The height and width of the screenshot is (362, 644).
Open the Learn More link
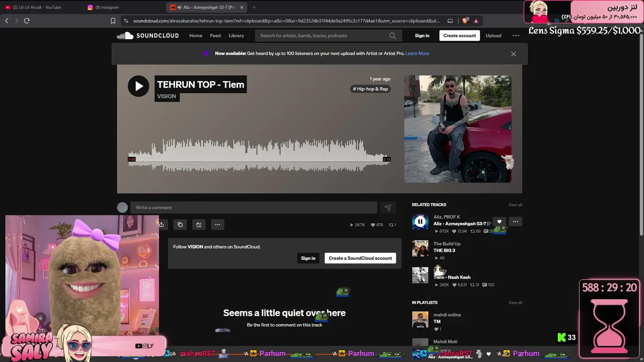point(417,54)
